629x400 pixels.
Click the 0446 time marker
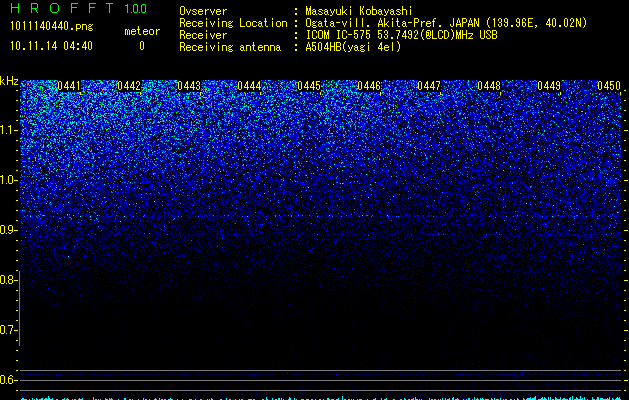tap(369, 86)
